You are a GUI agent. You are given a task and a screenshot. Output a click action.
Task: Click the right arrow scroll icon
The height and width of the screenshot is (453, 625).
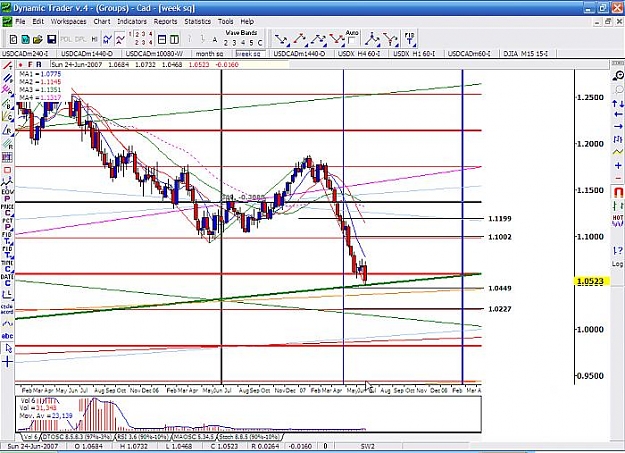coord(618,127)
